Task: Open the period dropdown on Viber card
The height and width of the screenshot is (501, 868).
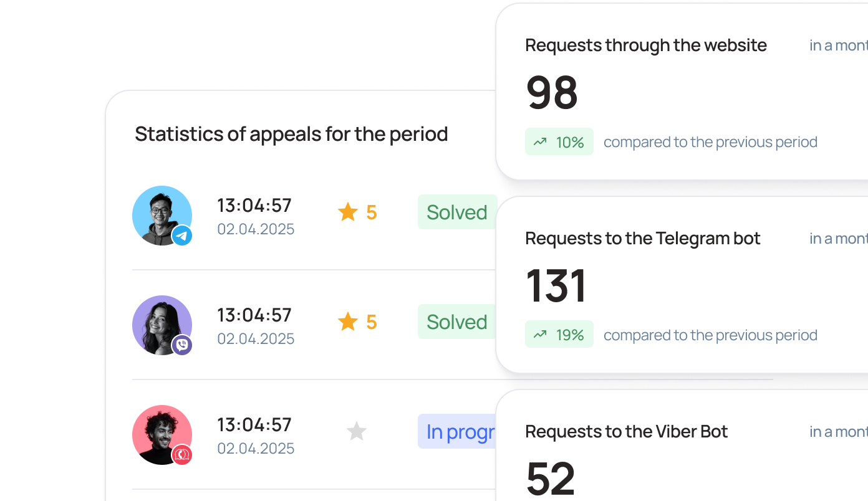Action: tap(838, 432)
